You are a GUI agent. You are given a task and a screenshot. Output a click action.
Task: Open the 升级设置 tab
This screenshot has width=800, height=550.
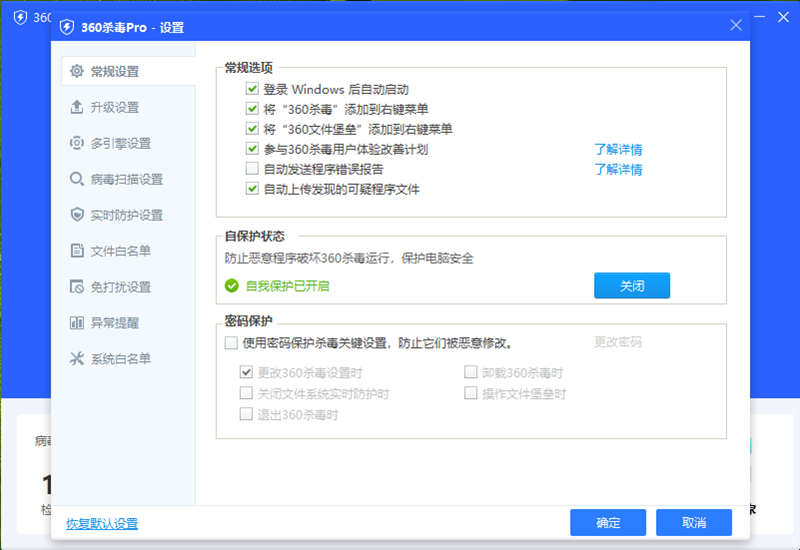(114, 108)
